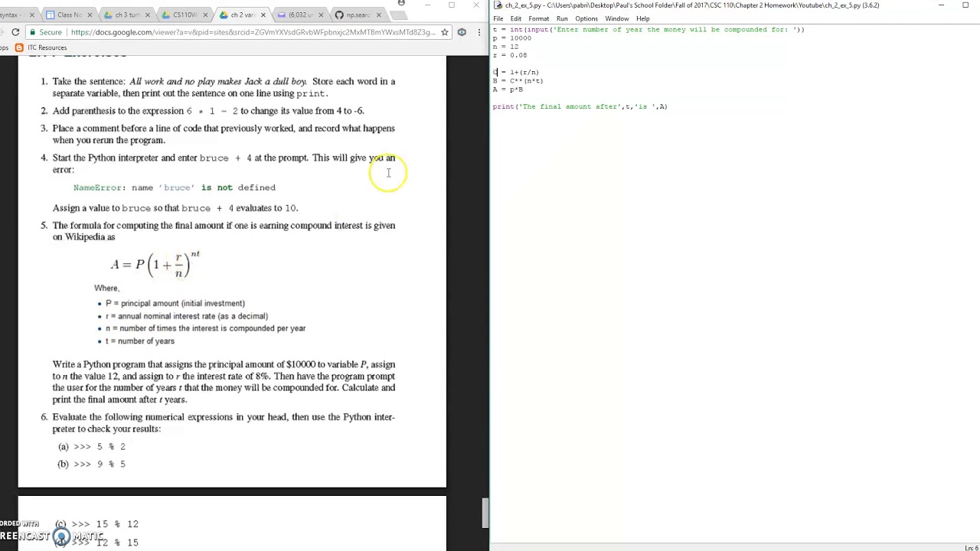The image size is (980, 551).
Task: Open the ITC Resources bookmark
Action: 41,47
